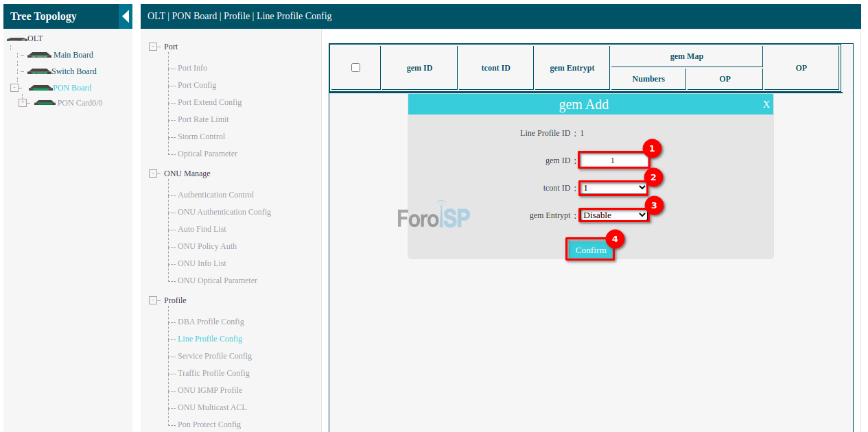Collapse the Port section in menu

tap(153, 47)
